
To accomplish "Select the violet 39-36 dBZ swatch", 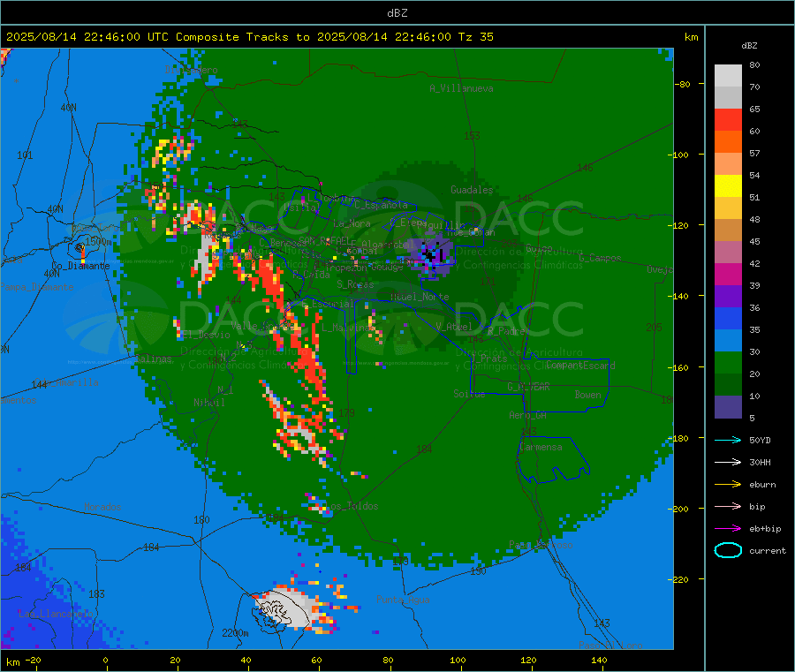I will click(x=728, y=297).
